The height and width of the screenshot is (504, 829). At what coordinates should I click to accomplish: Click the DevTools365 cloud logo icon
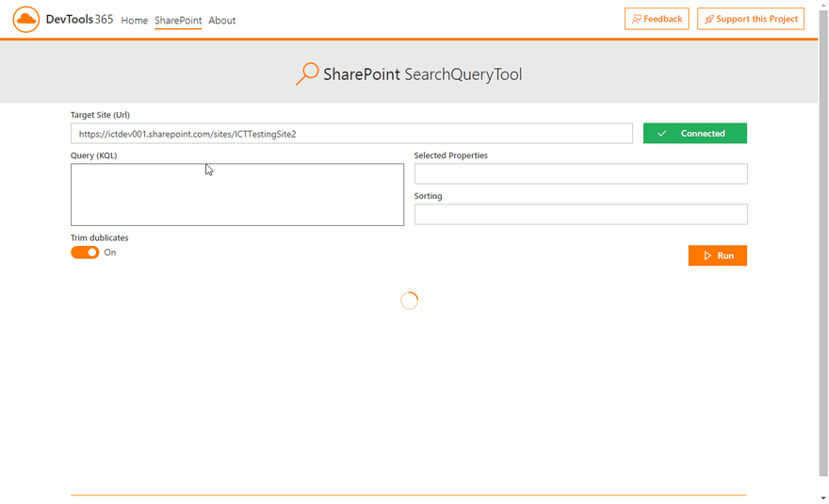(26, 20)
